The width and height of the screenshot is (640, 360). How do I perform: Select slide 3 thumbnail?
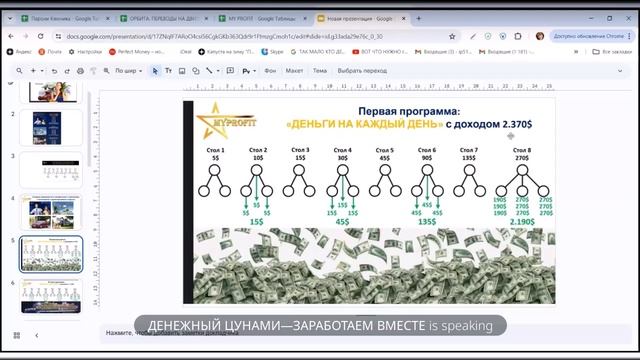click(51, 170)
